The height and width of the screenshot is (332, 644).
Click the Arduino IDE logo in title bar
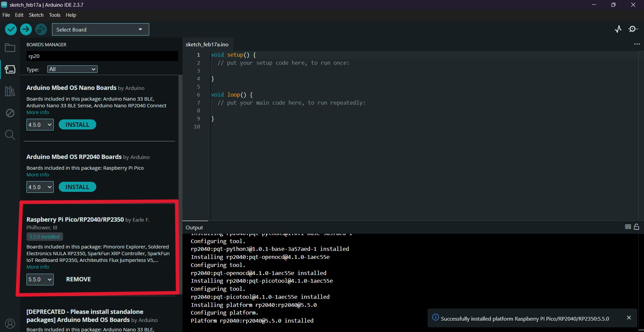4,5
